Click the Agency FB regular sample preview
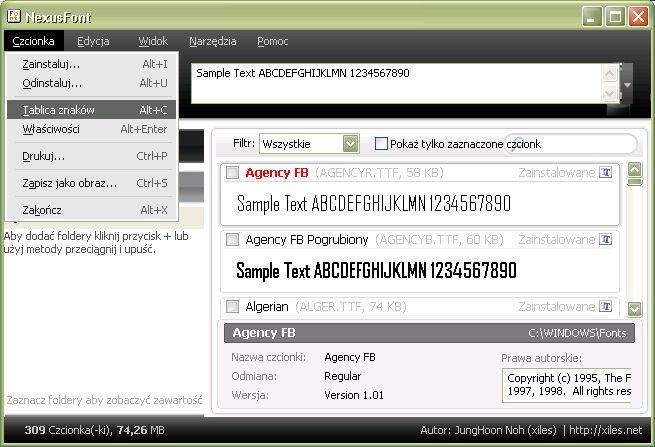This screenshot has width=655, height=447. point(374,203)
